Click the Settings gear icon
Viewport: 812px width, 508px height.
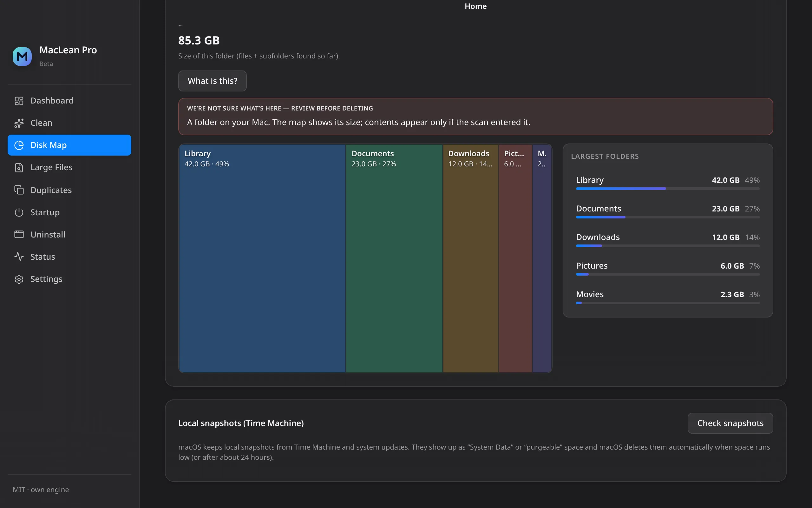click(19, 279)
